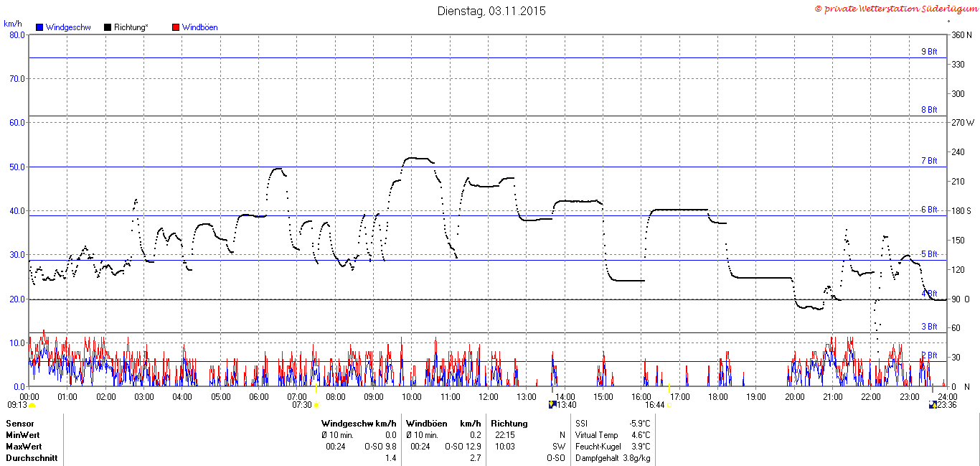Click the Richtung* legend label
This screenshot has width=980, height=466.
click(131, 27)
